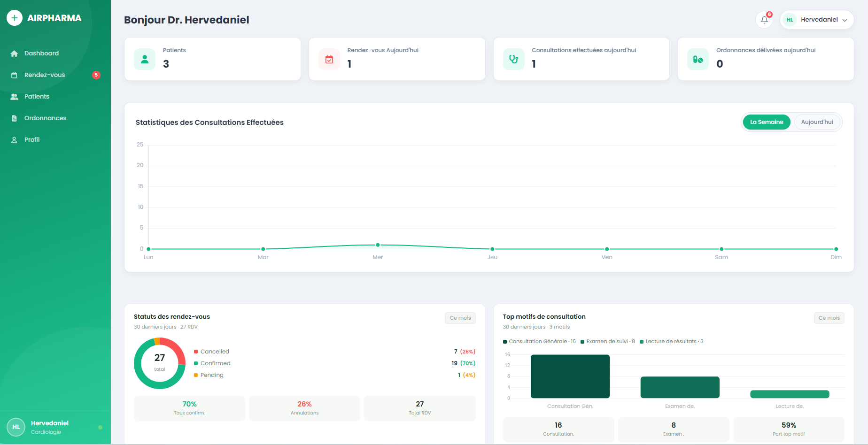Select La Semaine chart toggle
Screen dimensions: 868x445
point(767,122)
